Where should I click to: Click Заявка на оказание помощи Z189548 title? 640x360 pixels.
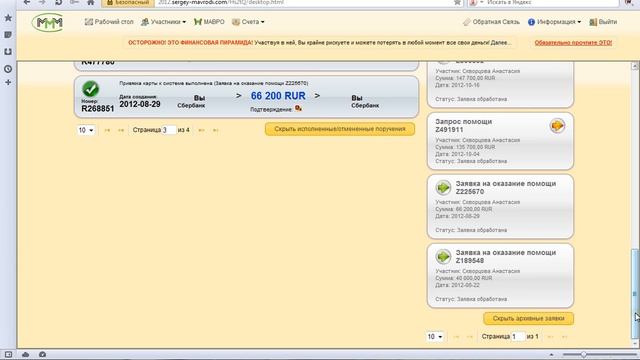coord(506,256)
